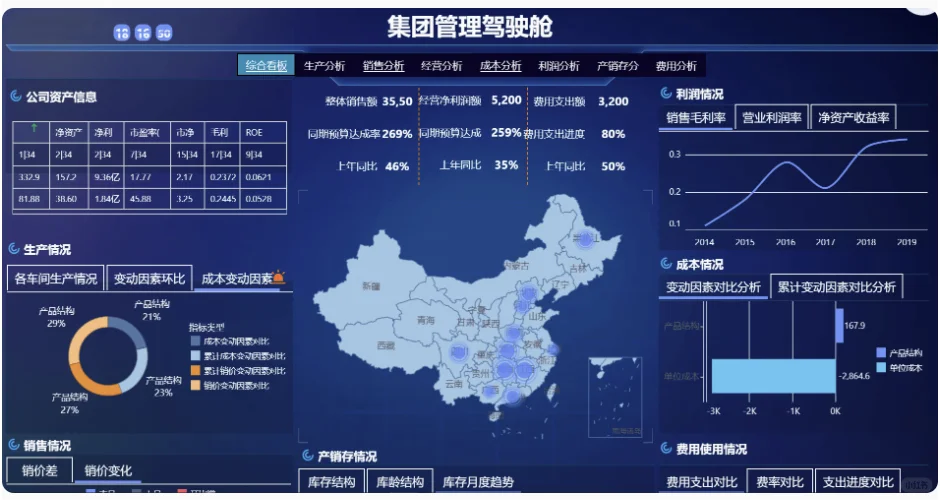Switch to the 销价变化 tab
The image size is (940, 500).
pos(108,470)
